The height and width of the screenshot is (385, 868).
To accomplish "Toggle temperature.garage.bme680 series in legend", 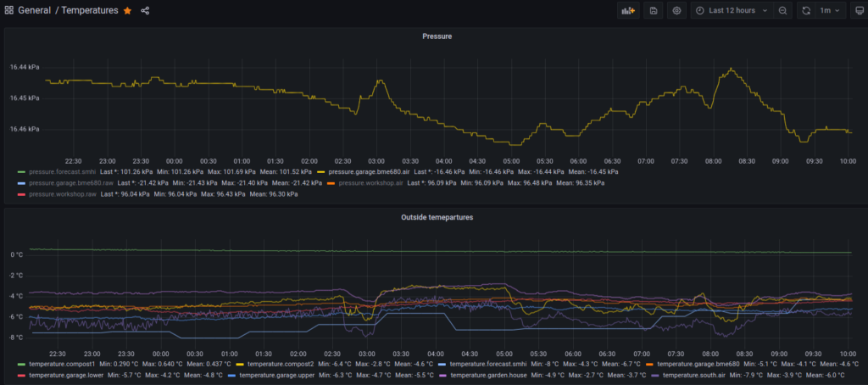I will click(698, 364).
